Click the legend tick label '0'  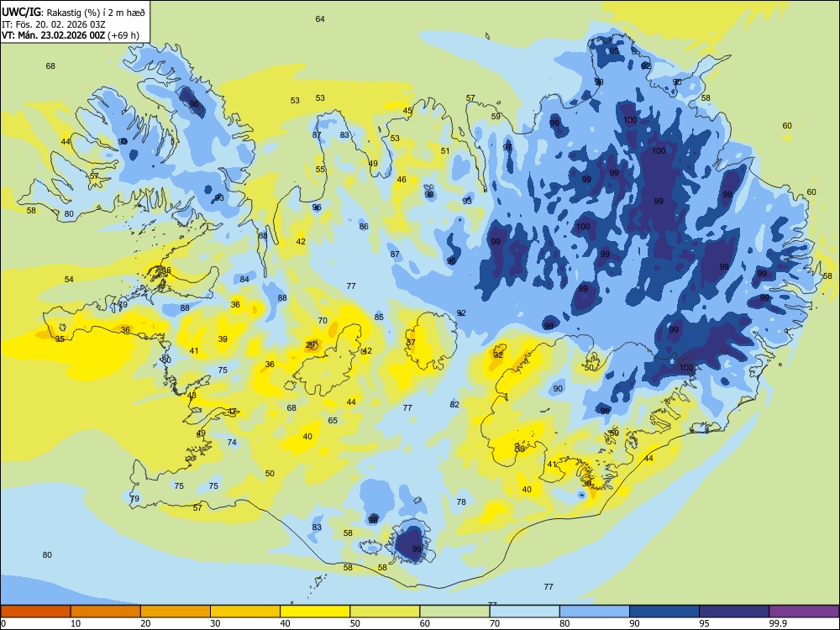pyautogui.click(x=3, y=623)
